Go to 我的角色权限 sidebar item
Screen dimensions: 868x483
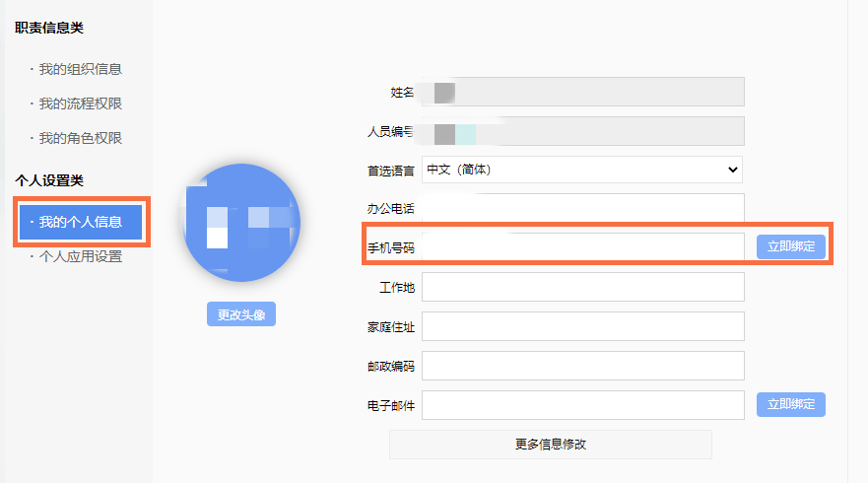[x=80, y=138]
